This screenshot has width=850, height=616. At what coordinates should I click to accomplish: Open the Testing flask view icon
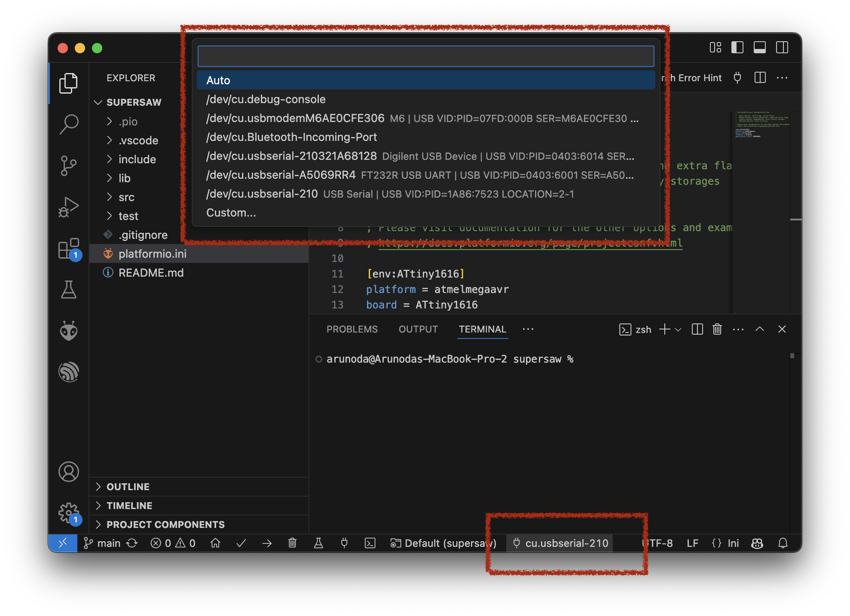68,290
